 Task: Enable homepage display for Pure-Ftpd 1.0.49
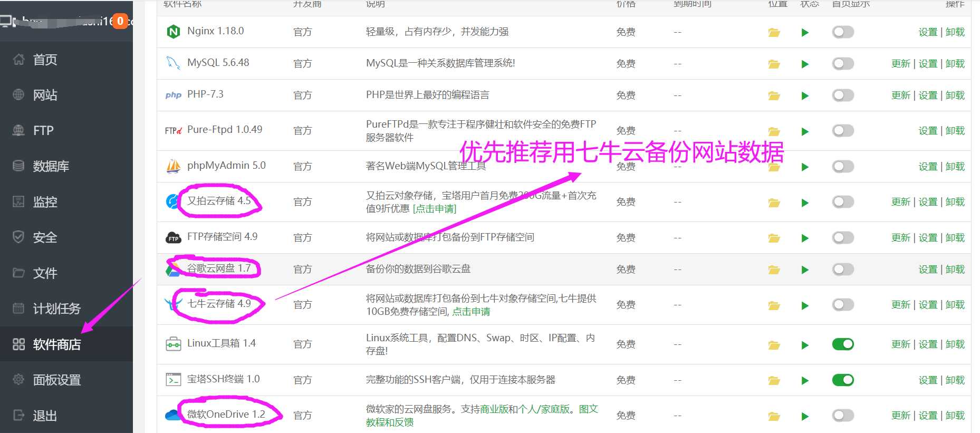click(x=843, y=131)
